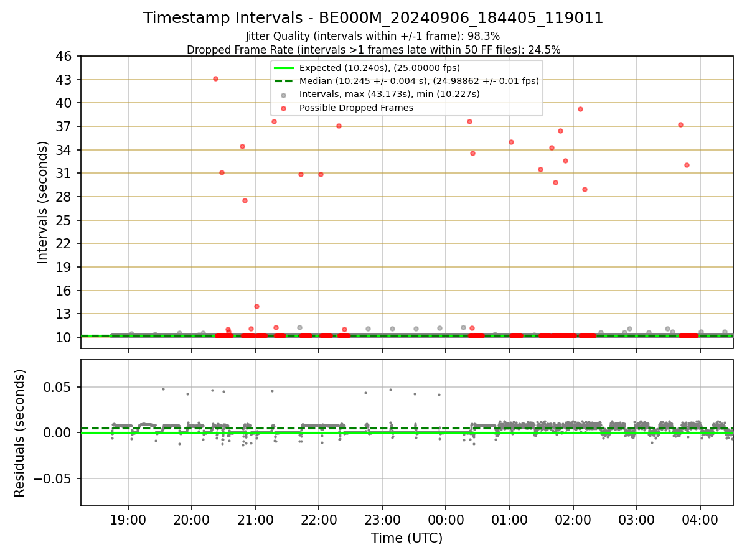Click the solid green line sample in legend
Image resolution: width=747 pixels, height=560 pixels.
(x=284, y=68)
